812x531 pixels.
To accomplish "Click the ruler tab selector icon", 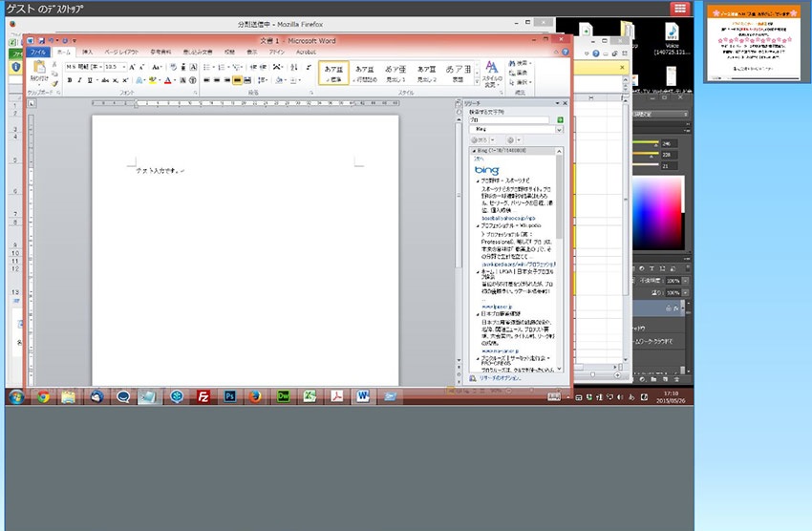I will pyautogui.click(x=32, y=103).
